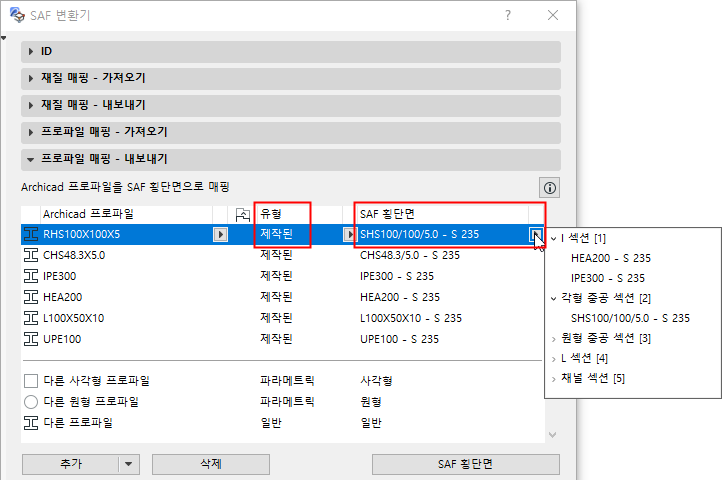Select the L100X50X10 profile name
The width and height of the screenshot is (722, 480).
(x=74, y=318)
